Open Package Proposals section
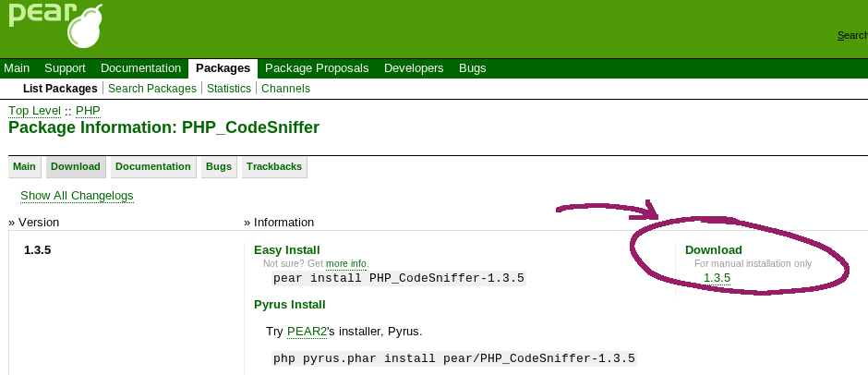The image size is (868, 375). [x=317, y=68]
